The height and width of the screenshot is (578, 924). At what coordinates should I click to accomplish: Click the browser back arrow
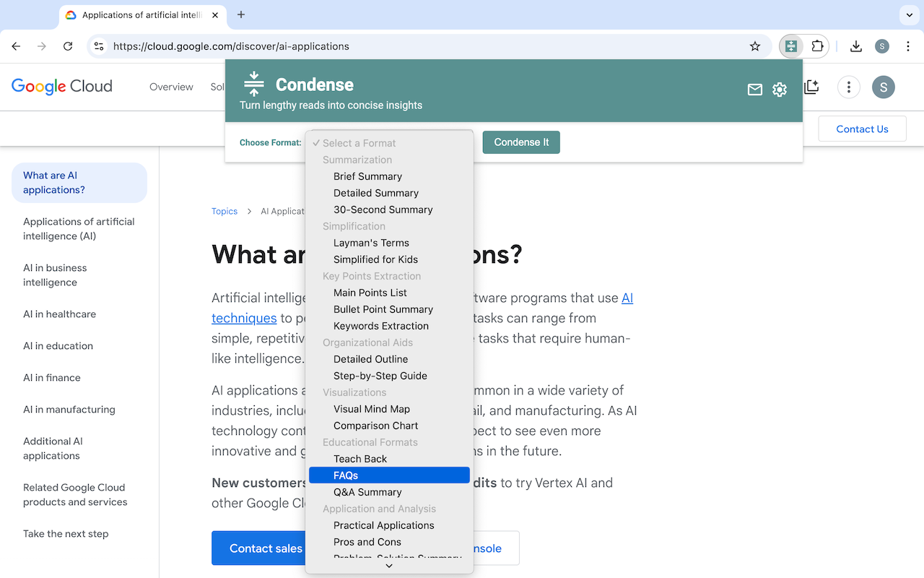click(16, 46)
